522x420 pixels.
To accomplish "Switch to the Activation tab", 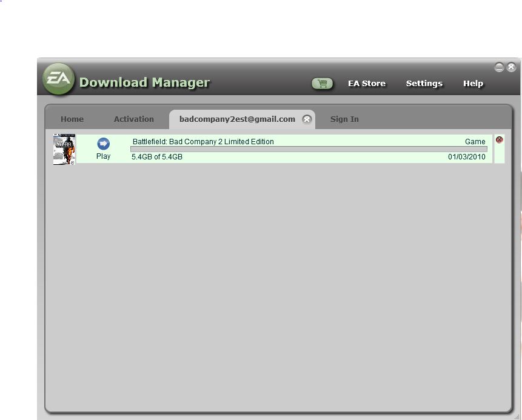I will coord(134,119).
